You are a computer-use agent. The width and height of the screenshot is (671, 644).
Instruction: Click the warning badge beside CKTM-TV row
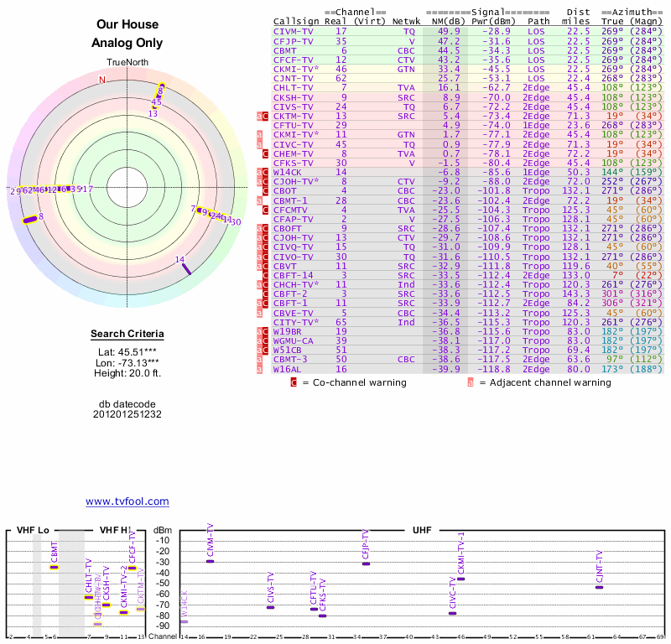(263, 117)
